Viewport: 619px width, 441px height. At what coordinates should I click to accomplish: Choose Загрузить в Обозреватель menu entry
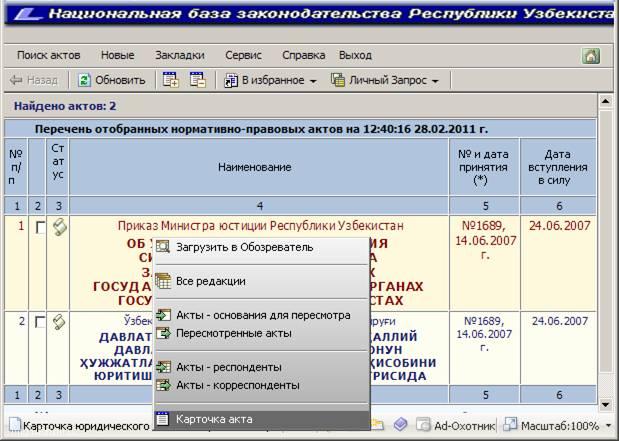tap(244, 246)
